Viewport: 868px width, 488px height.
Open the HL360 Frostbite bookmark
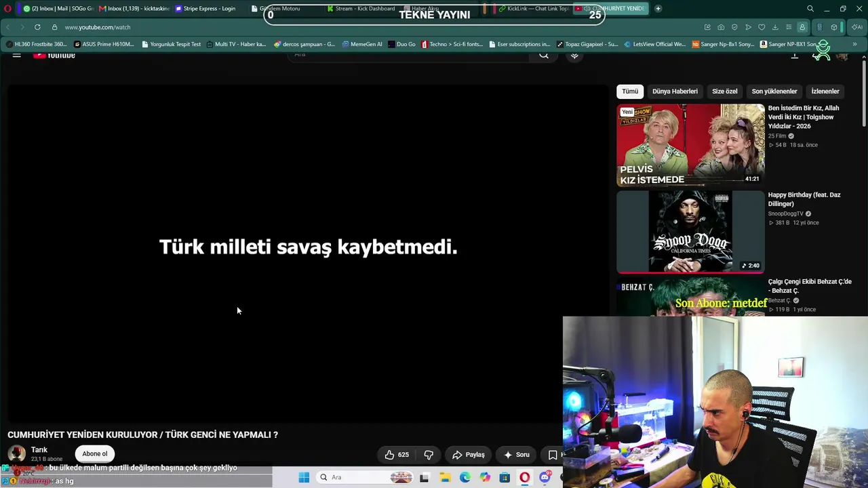pos(36,44)
